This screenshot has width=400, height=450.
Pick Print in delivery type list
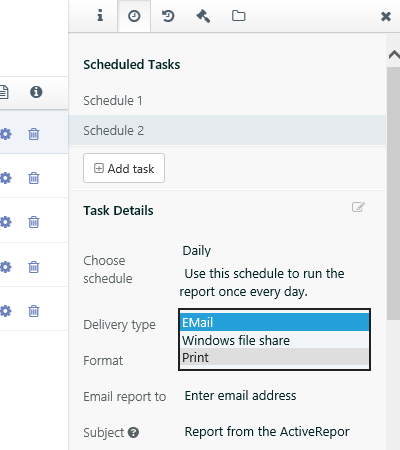coord(274,357)
